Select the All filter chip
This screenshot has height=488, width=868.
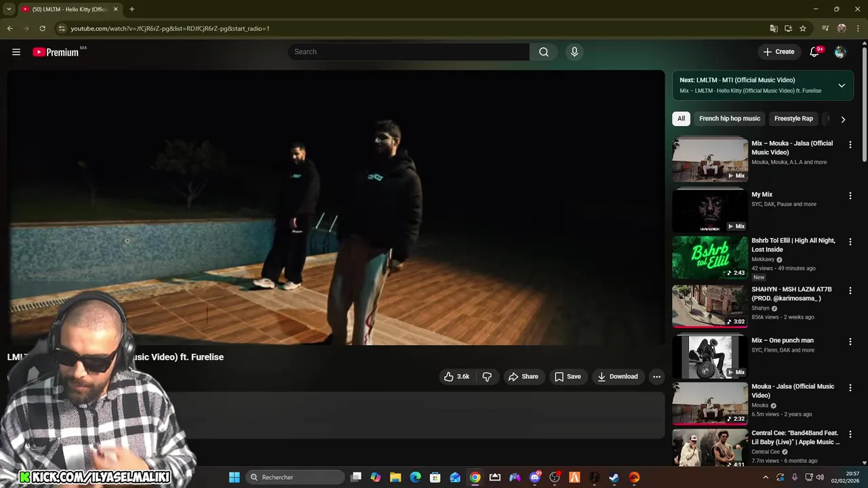point(681,119)
